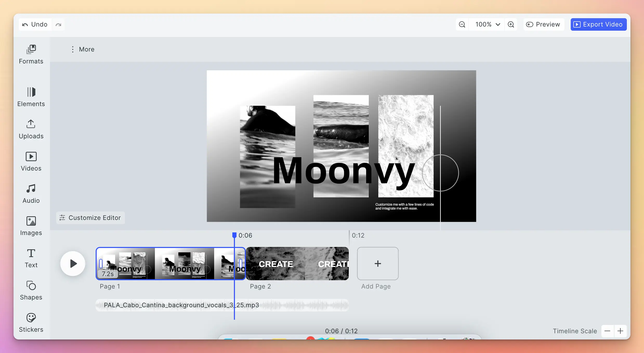Open Customize Editor settings
The image size is (644, 353).
click(x=90, y=218)
